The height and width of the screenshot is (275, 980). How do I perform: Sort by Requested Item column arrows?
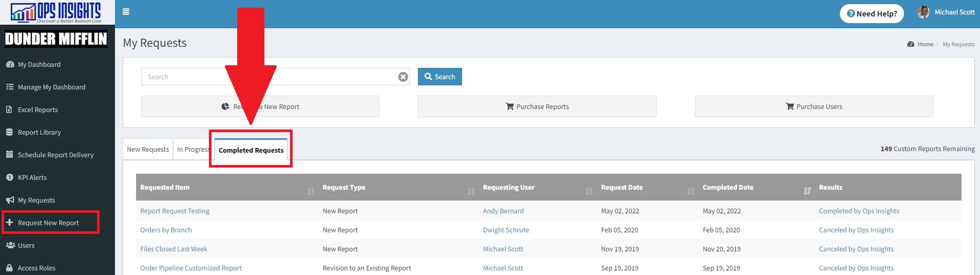coord(311,191)
